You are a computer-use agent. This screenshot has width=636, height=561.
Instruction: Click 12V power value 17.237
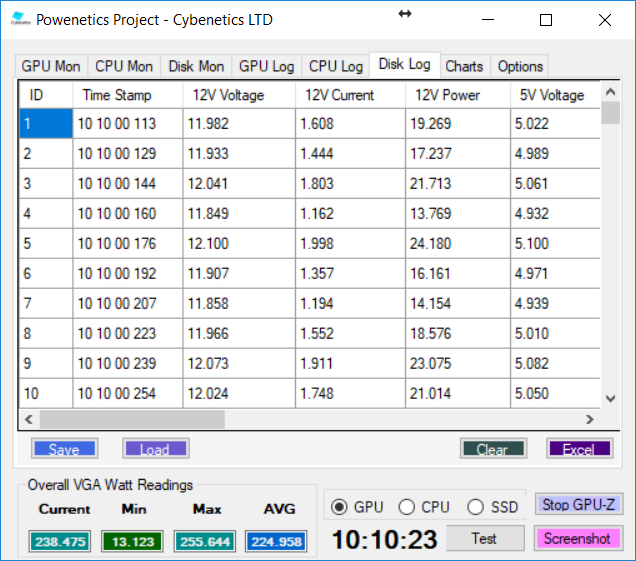[458, 153]
